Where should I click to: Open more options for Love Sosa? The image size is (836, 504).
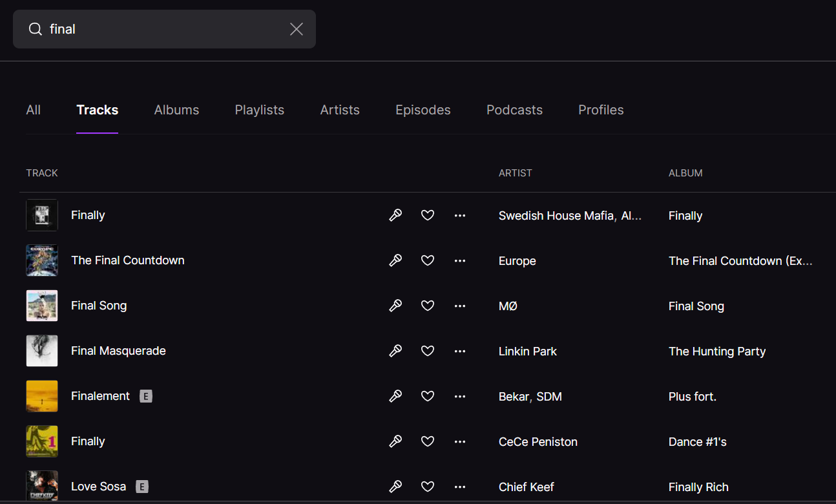[460, 487]
